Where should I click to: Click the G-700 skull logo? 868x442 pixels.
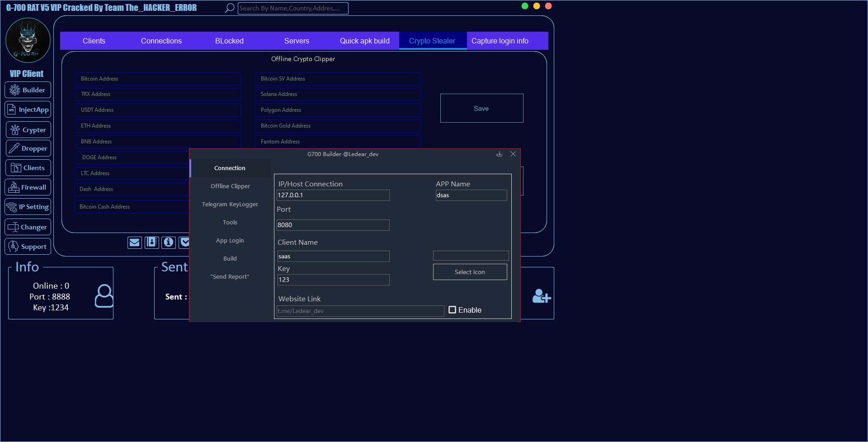(28, 40)
